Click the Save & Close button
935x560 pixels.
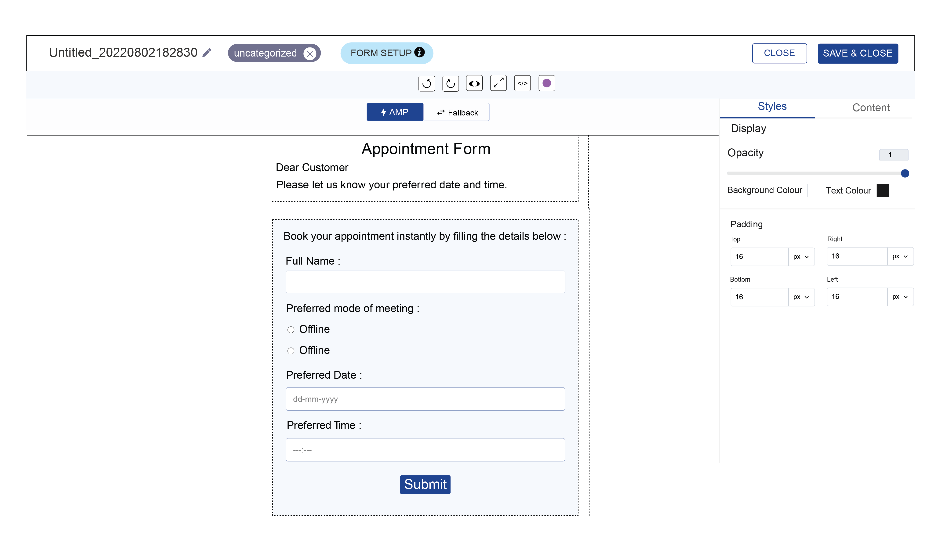[x=858, y=53]
